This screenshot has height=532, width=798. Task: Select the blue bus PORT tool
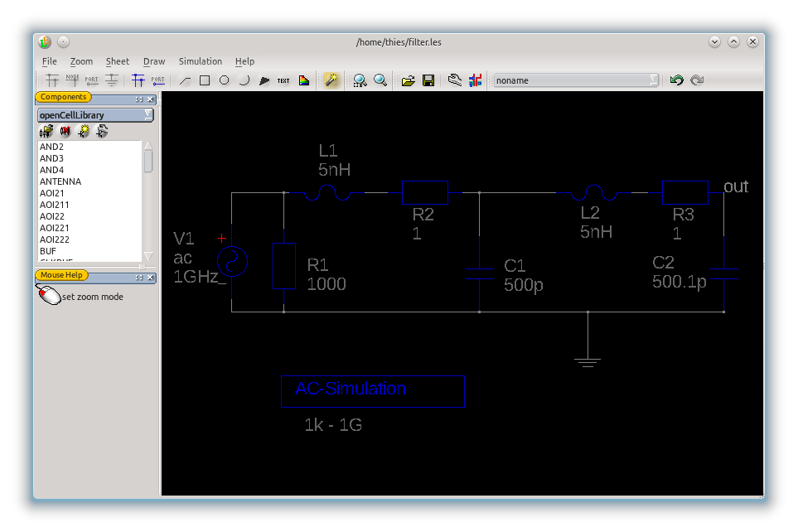(157, 80)
